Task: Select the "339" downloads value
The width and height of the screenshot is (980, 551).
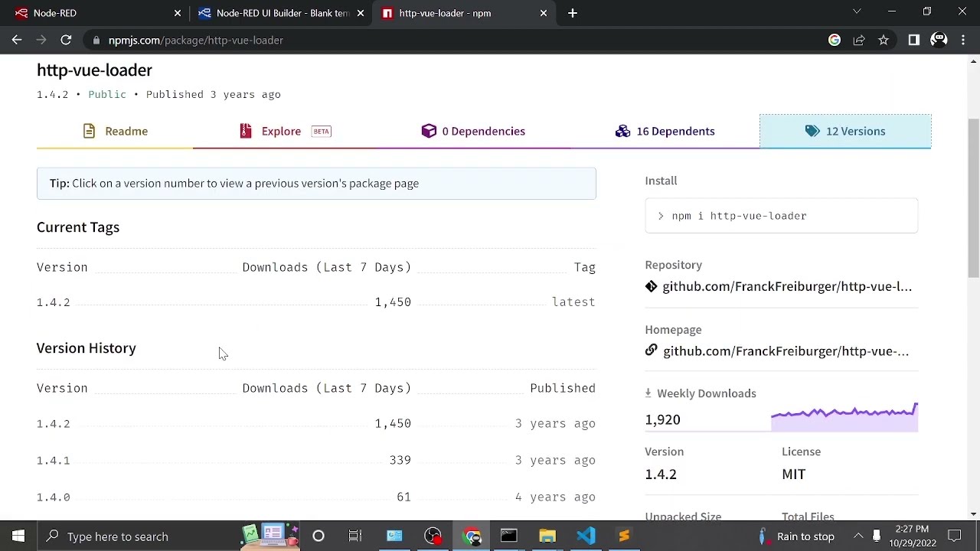Action: pos(400,460)
